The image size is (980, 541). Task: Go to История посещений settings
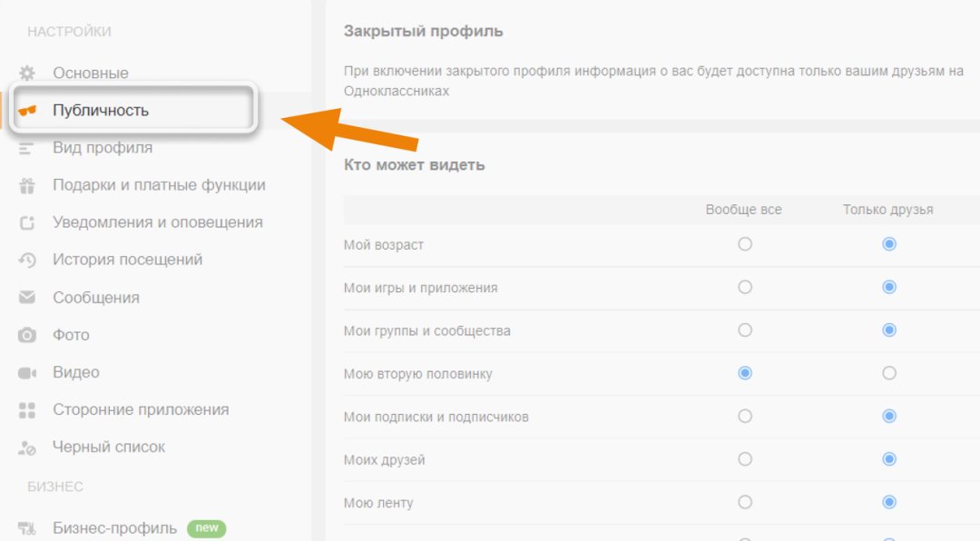[x=128, y=260]
